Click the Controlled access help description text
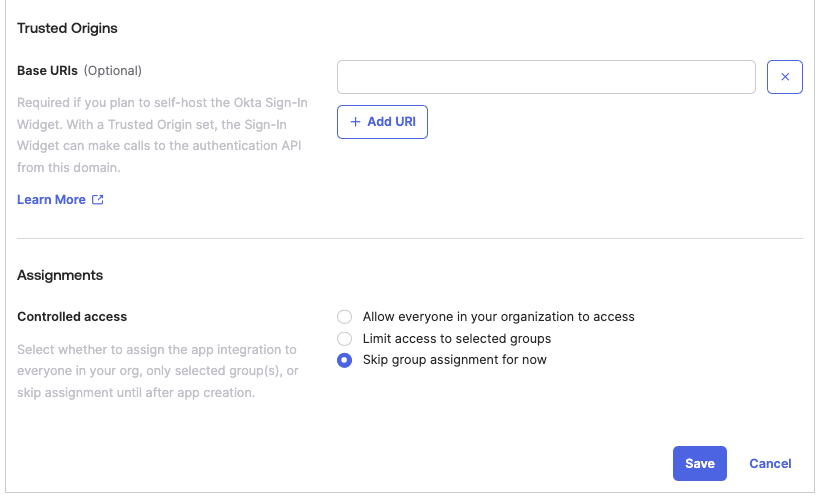823x499 pixels. pyautogui.click(x=157, y=371)
